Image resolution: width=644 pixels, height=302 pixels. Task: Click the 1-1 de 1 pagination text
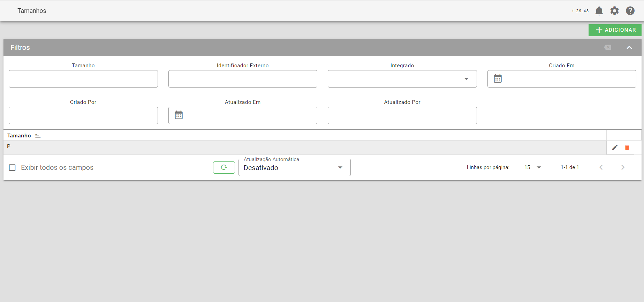pos(570,167)
